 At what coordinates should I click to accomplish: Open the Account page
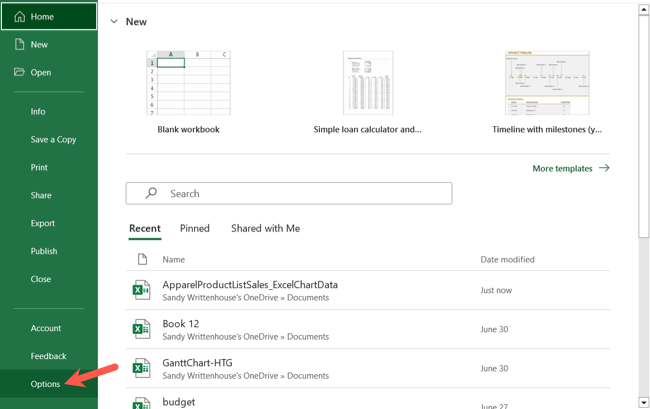pos(46,328)
